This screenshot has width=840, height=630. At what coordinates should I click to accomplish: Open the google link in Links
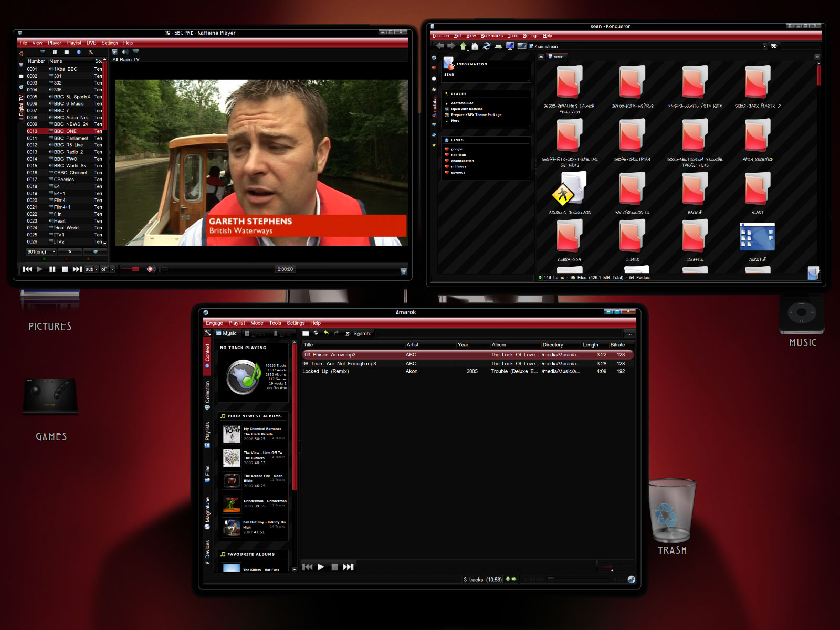(457, 149)
